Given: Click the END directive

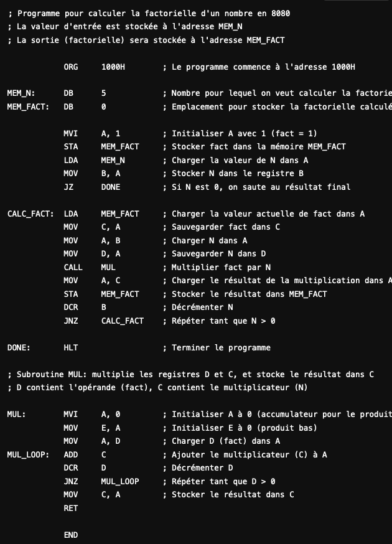Looking at the screenshot, I should [70, 535].
